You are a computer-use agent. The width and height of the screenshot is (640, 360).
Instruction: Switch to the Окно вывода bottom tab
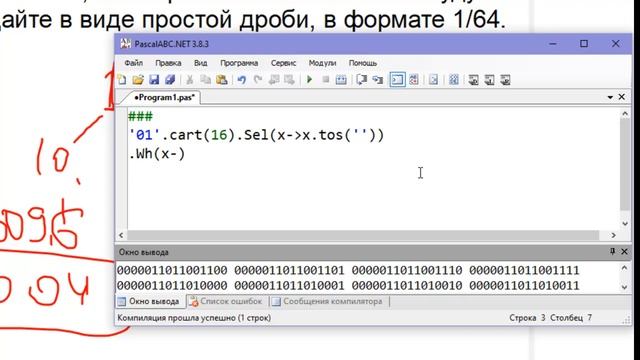[x=149, y=302]
